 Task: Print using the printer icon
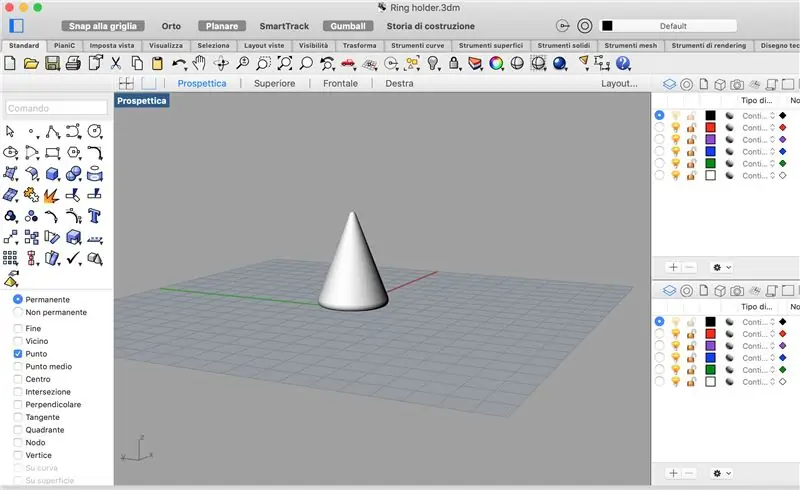click(73, 63)
